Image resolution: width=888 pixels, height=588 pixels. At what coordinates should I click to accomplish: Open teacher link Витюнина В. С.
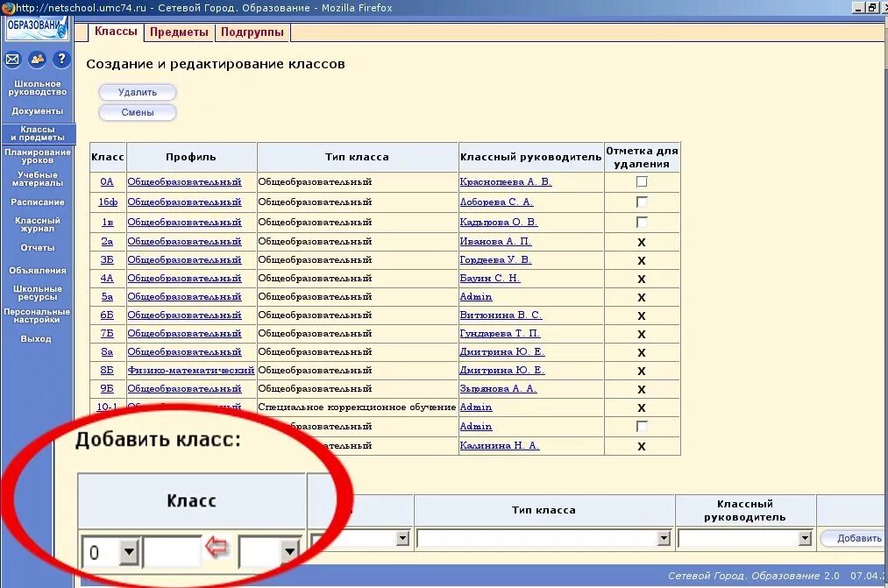coord(501,315)
